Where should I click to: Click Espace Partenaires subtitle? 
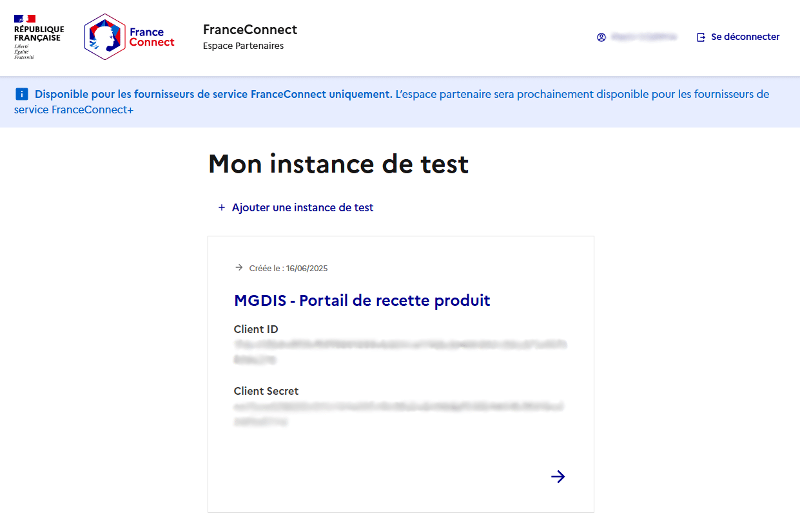pos(243,46)
